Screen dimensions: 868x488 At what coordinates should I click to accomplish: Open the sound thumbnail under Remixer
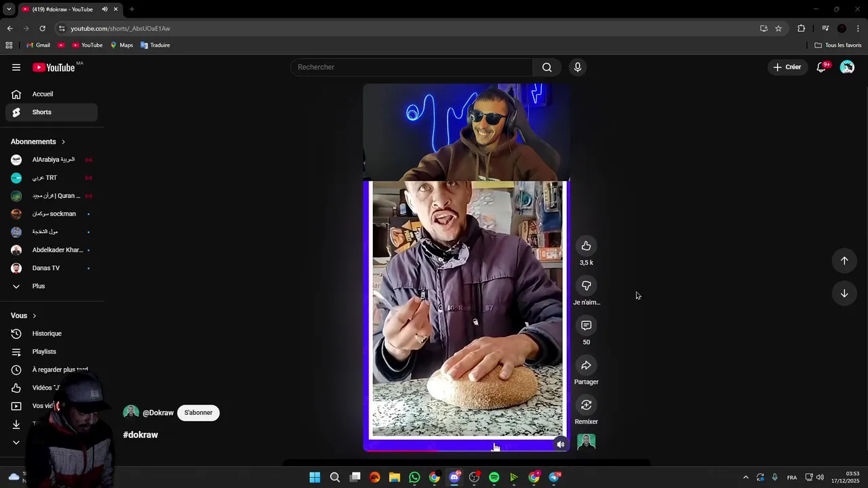pos(587,443)
